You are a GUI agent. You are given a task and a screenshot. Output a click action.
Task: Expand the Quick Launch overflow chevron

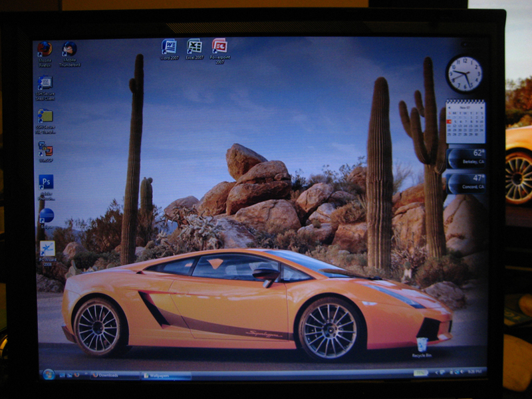coord(86,374)
